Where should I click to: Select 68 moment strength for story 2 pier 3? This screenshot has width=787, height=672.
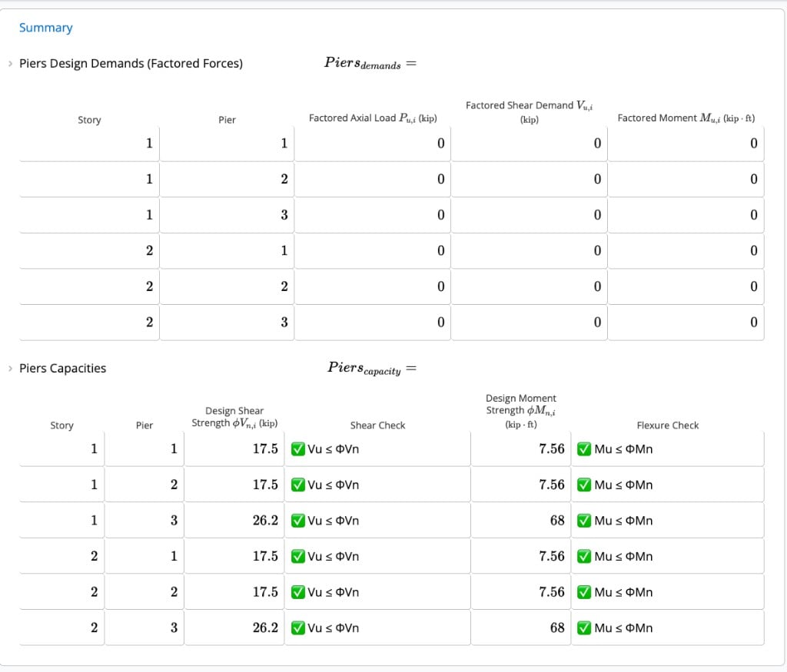[x=557, y=628]
